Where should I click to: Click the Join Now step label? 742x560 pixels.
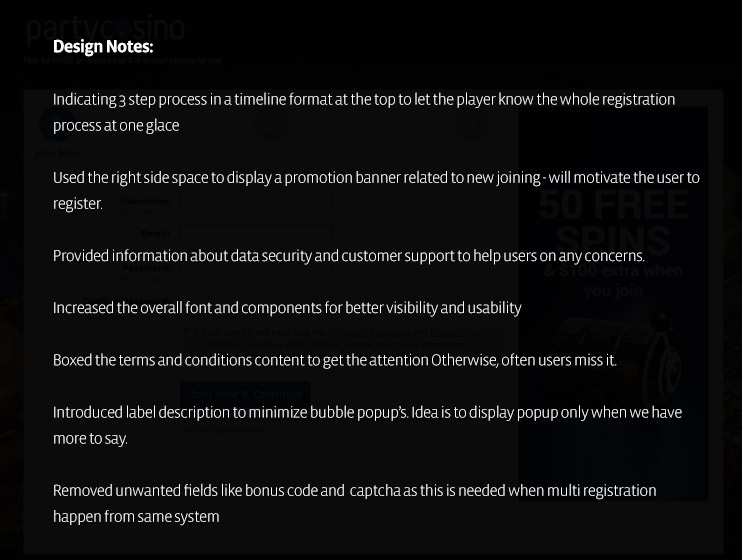[x=57, y=154]
